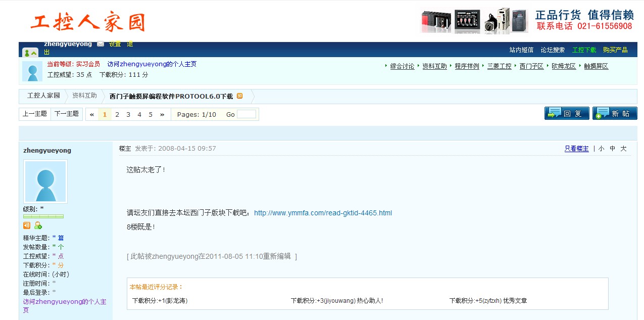Click the RSS feed icon after thread title
Viewport: 644px width, 320px height.
point(240,96)
